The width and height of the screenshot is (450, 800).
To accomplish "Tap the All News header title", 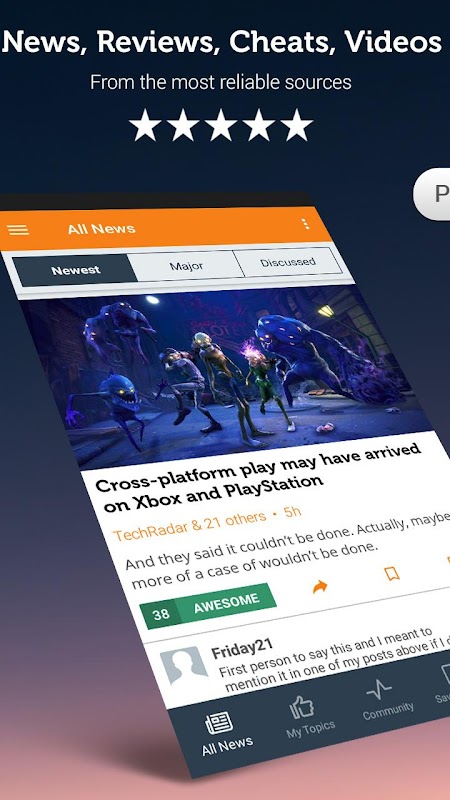I will click(x=102, y=229).
